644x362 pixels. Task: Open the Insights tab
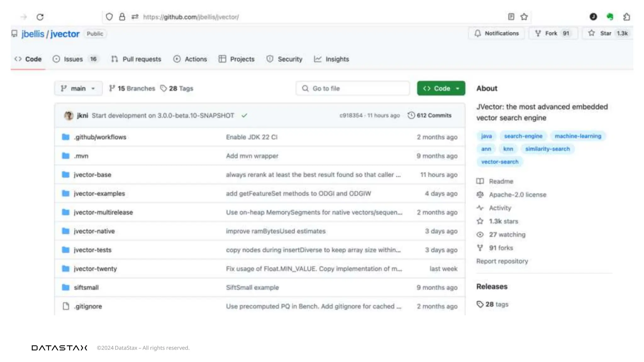(x=331, y=59)
